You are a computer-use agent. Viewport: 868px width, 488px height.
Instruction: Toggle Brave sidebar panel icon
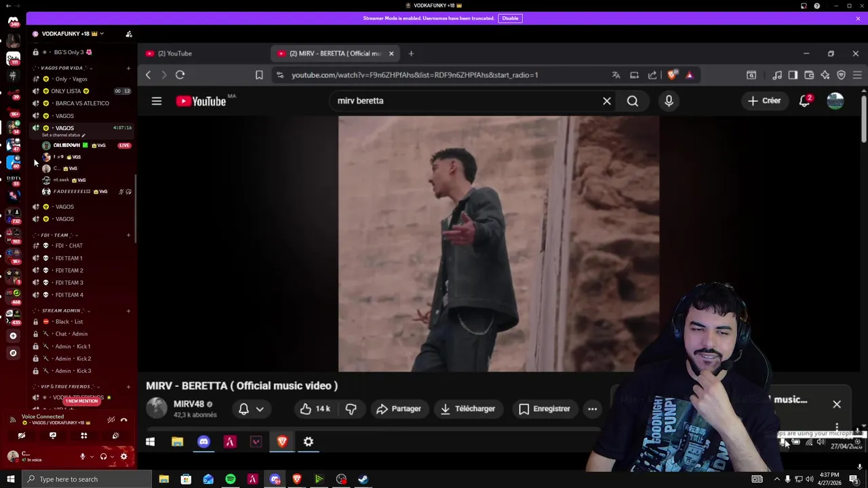coord(793,75)
